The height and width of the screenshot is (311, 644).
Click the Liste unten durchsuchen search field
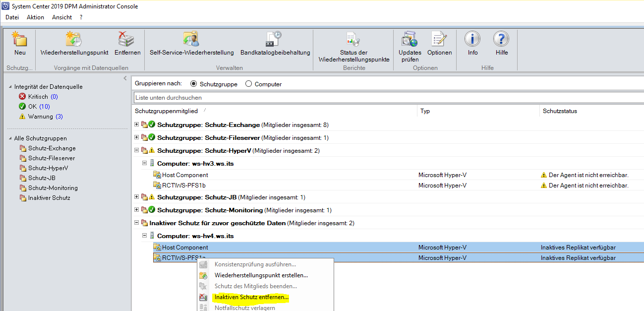pyautogui.click(x=389, y=98)
